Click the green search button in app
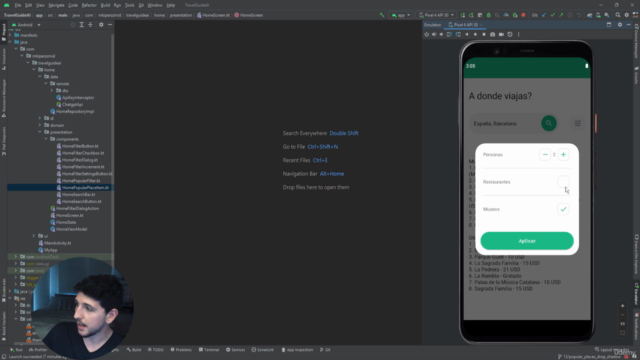640x360 pixels. [x=549, y=123]
